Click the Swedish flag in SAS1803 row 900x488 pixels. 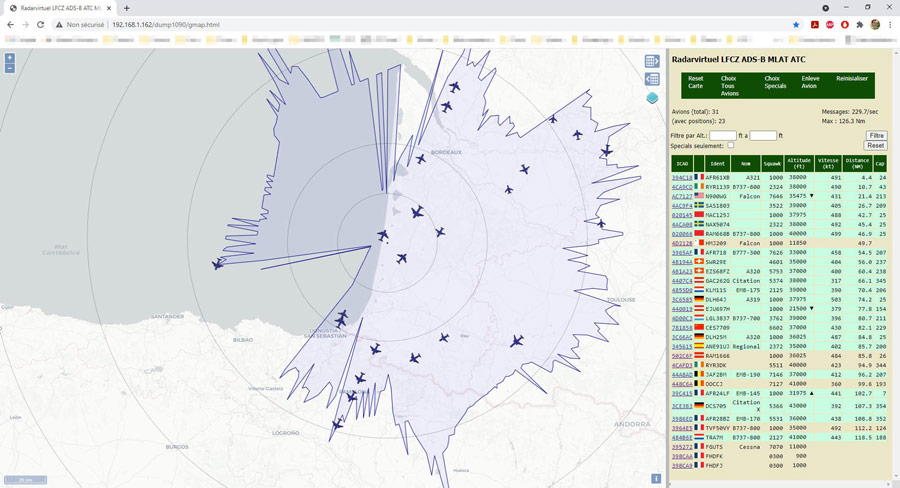coord(699,205)
